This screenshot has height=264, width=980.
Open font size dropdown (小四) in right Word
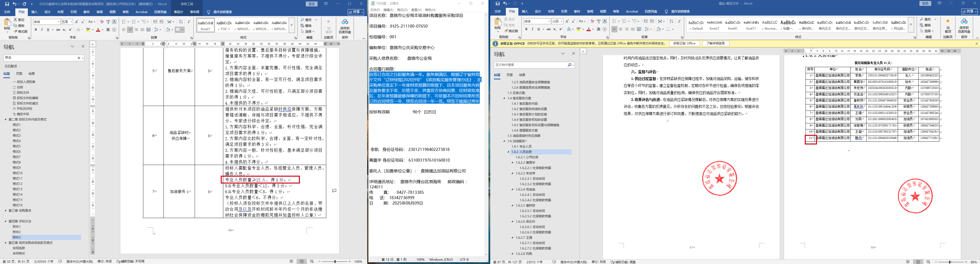561,21
